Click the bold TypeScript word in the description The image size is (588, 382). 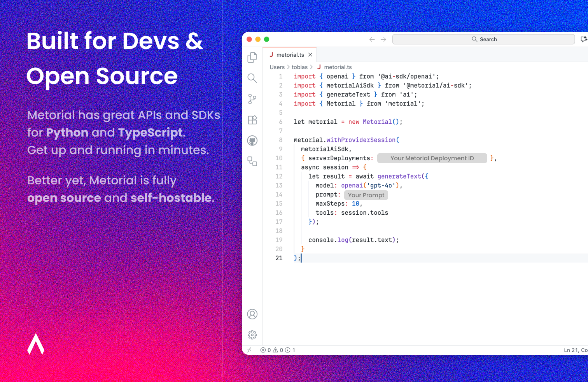pos(150,133)
